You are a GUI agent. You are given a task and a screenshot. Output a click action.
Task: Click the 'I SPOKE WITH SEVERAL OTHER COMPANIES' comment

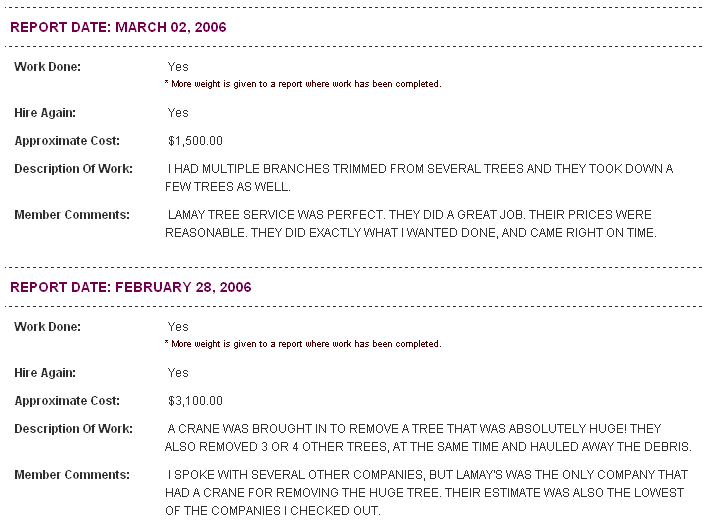pyautogui.click(x=426, y=493)
